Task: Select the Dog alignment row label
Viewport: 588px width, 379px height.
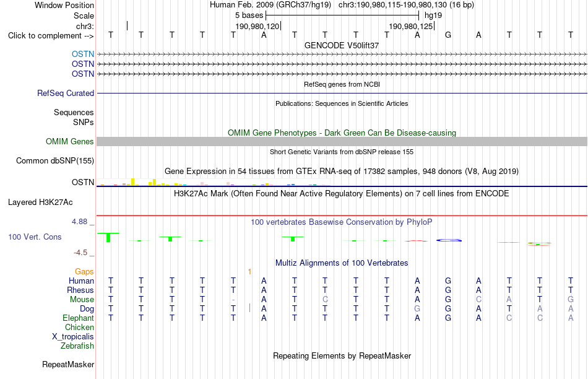Action: [87, 309]
